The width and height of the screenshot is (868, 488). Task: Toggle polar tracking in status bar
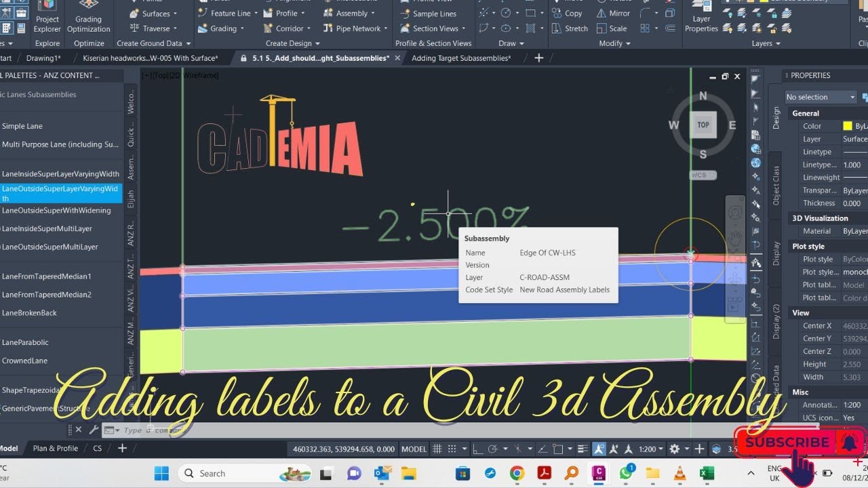(493, 449)
